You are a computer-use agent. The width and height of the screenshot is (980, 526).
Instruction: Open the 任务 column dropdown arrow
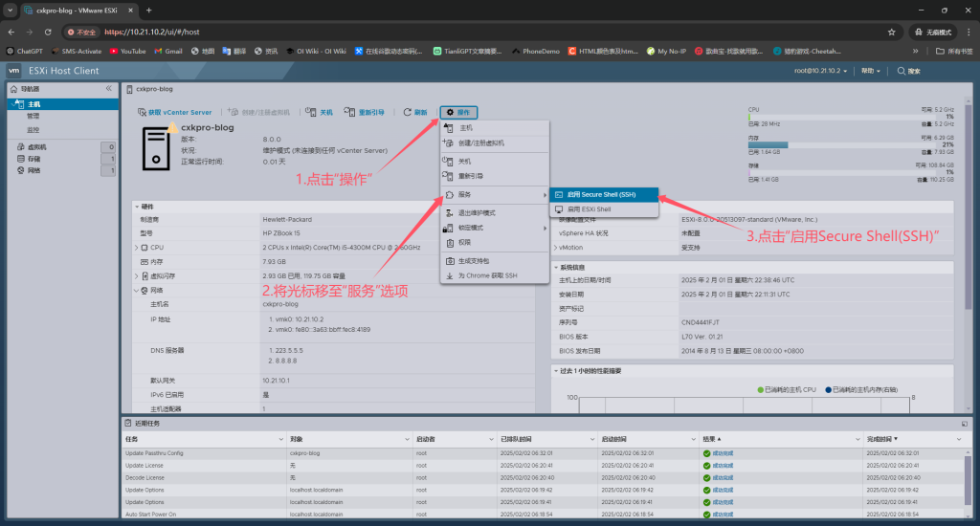point(280,439)
